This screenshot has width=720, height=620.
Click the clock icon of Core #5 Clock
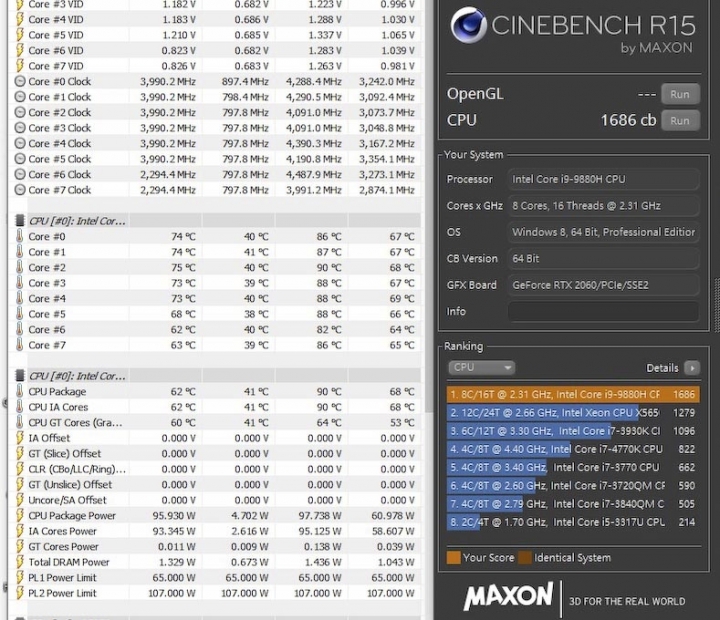point(20,159)
